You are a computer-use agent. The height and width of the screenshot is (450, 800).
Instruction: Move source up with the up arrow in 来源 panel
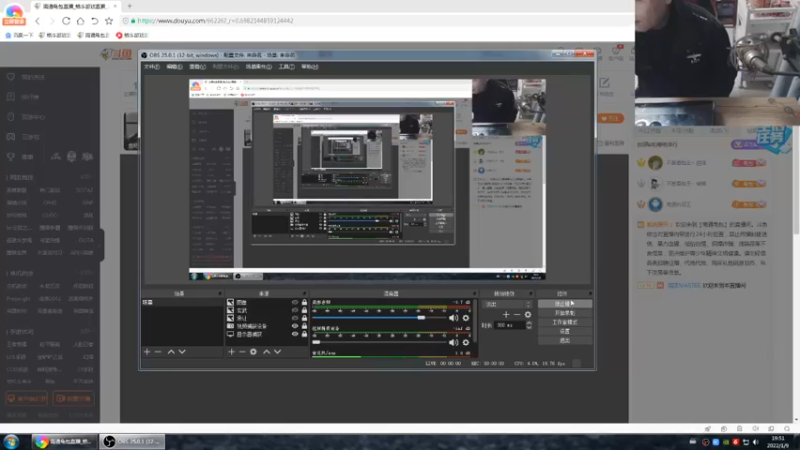click(266, 352)
